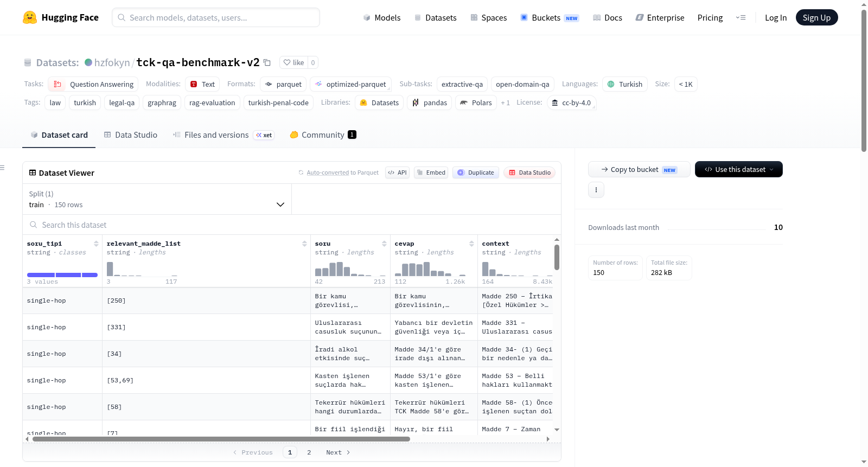Open the hzfokyn user profile link

click(x=112, y=62)
